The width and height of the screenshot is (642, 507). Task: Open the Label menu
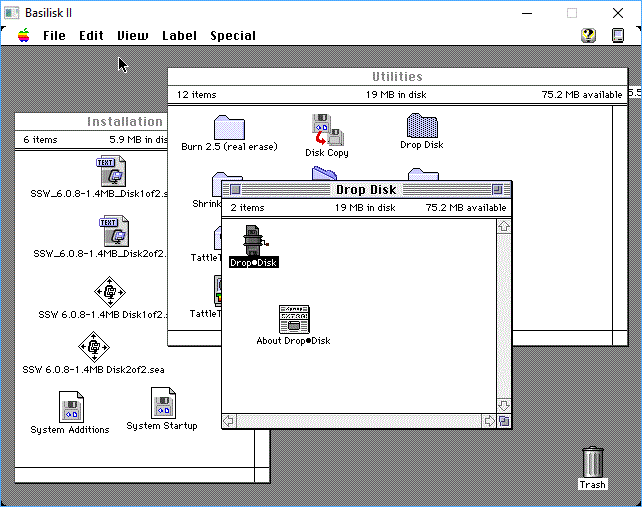click(x=179, y=36)
